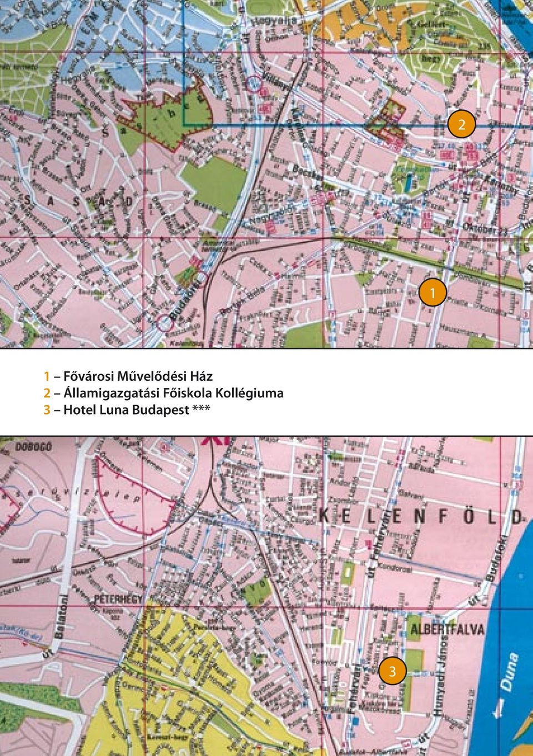Image resolution: width=533 pixels, height=756 pixels.
Task: Click the 'DOBOGÓ' label on the lower map
Action: coord(33,447)
